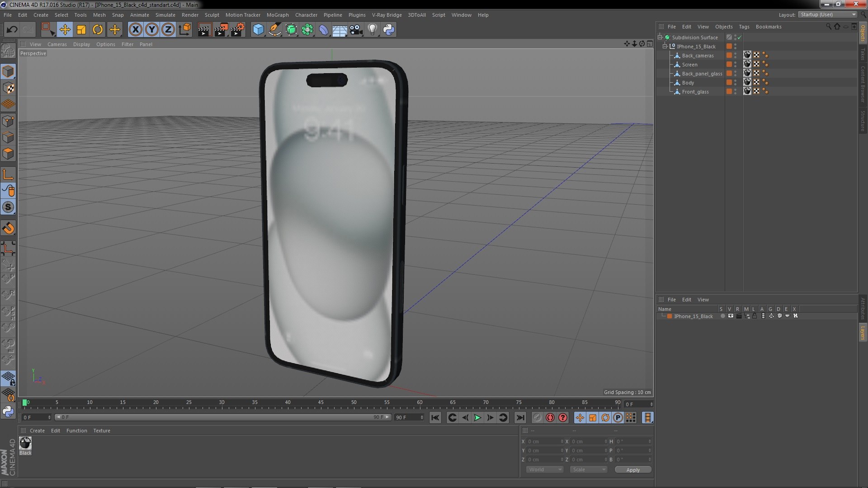Toggle the IPhone_15_Black layer view eye
Image resolution: width=868 pixels, height=488 pixels.
click(731, 316)
